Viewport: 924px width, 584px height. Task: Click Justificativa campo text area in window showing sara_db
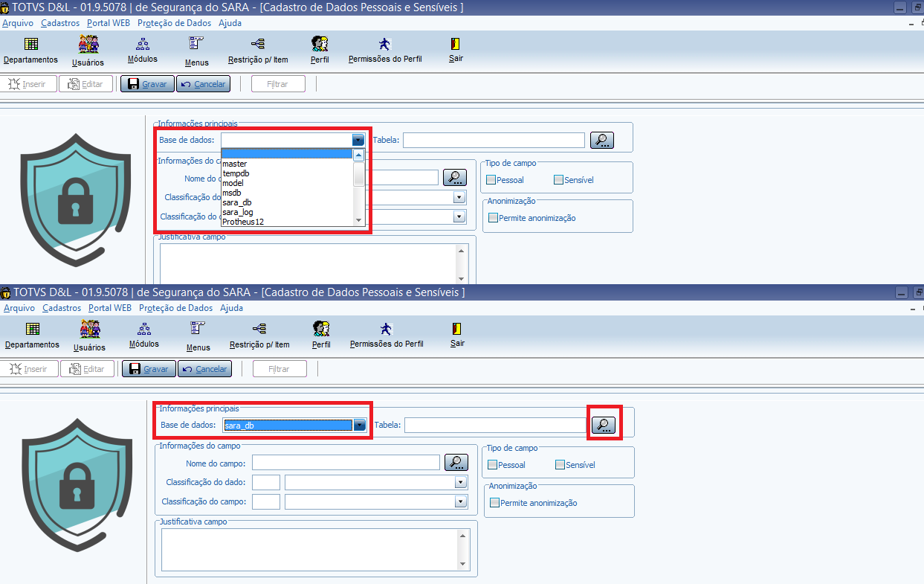tap(311, 550)
